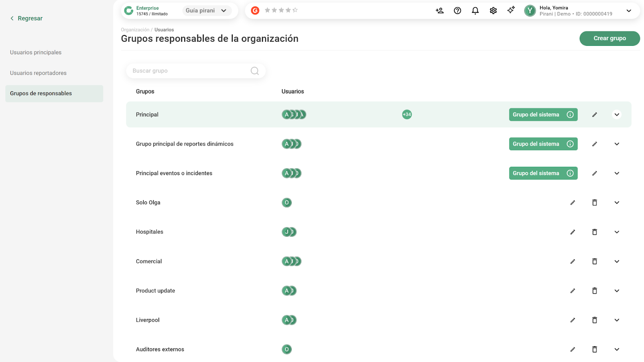This screenshot has height=362, width=644.
Task: Edit the Solo Olga group
Action: 572,203
